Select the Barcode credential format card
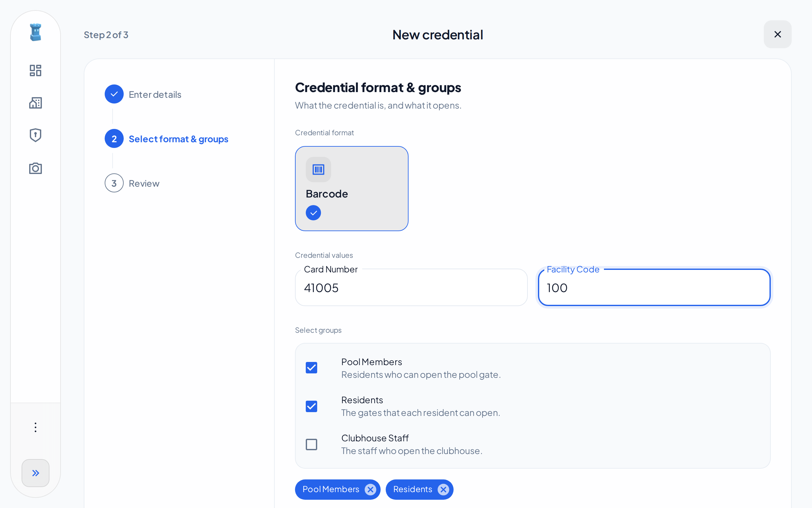This screenshot has width=812, height=508. click(x=351, y=189)
